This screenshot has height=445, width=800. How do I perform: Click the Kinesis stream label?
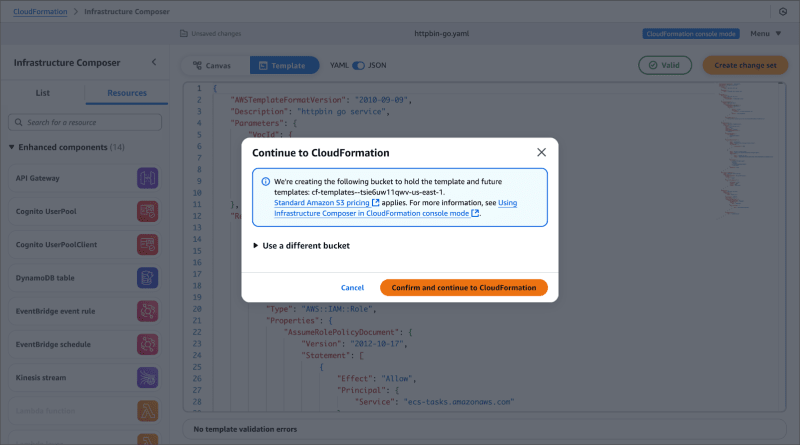(x=41, y=378)
